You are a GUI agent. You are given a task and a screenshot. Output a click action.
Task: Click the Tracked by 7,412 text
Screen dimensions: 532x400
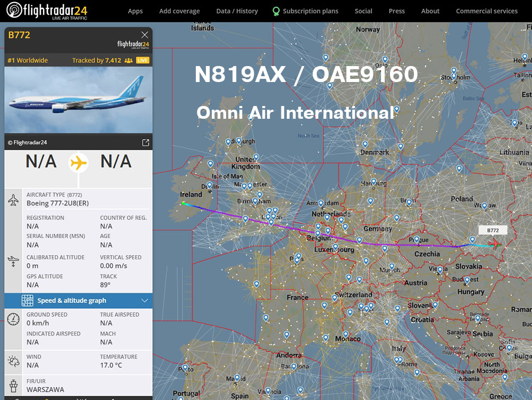[x=96, y=60]
